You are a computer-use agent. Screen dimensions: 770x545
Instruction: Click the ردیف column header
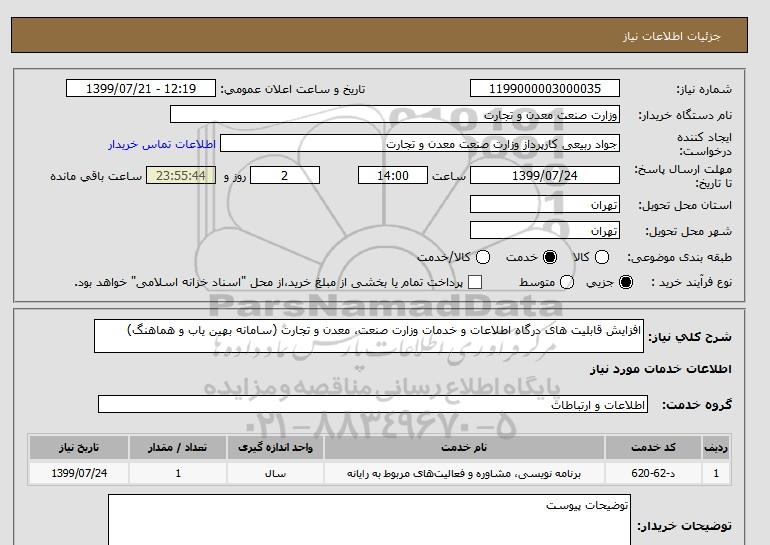coord(716,447)
